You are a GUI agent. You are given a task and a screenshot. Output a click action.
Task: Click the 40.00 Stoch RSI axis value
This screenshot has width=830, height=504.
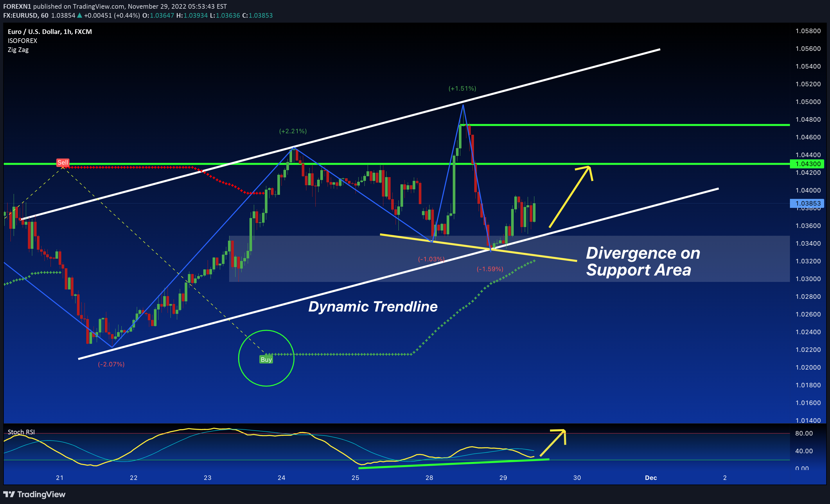pyautogui.click(x=804, y=451)
